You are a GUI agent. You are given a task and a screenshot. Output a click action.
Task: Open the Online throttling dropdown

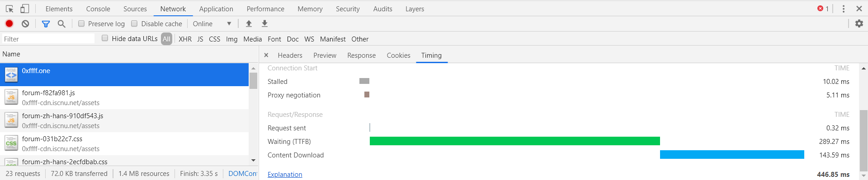(212, 23)
